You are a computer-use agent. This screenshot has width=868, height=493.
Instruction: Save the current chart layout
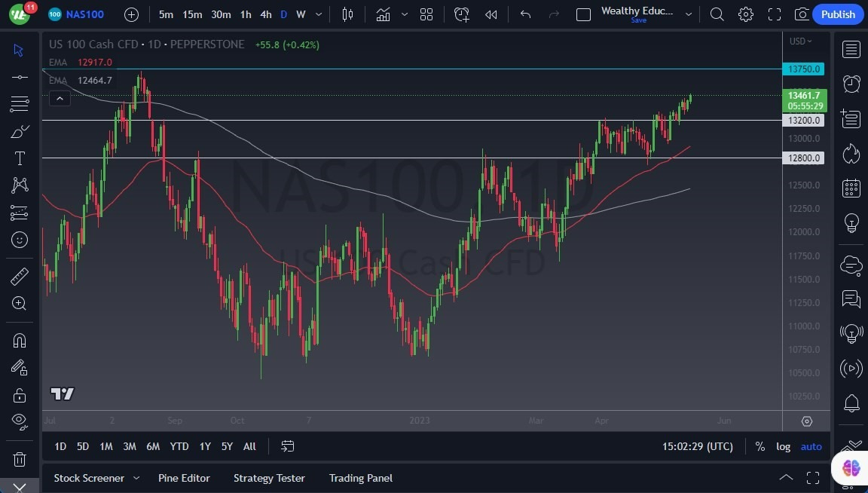[x=638, y=20]
